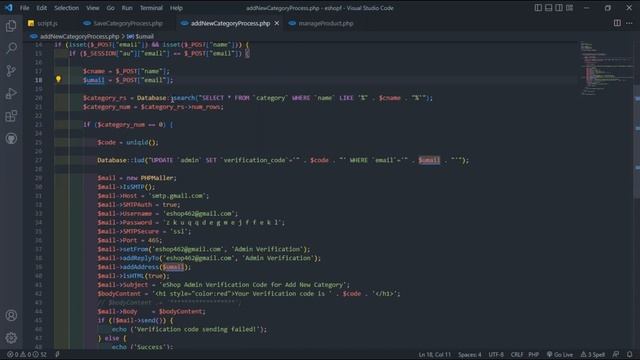Click the uniqid() call on line 25
This screenshot has height=360, width=640.
(x=142, y=142)
